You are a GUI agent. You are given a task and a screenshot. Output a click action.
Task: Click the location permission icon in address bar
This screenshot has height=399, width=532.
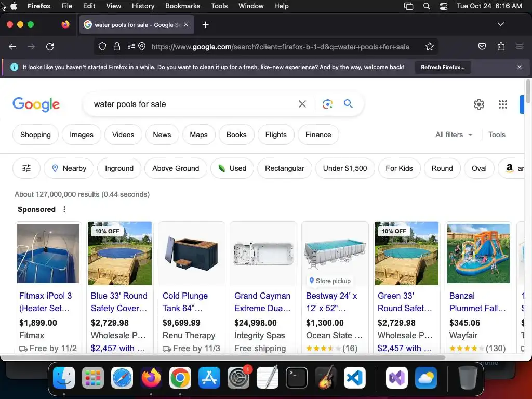click(x=142, y=46)
